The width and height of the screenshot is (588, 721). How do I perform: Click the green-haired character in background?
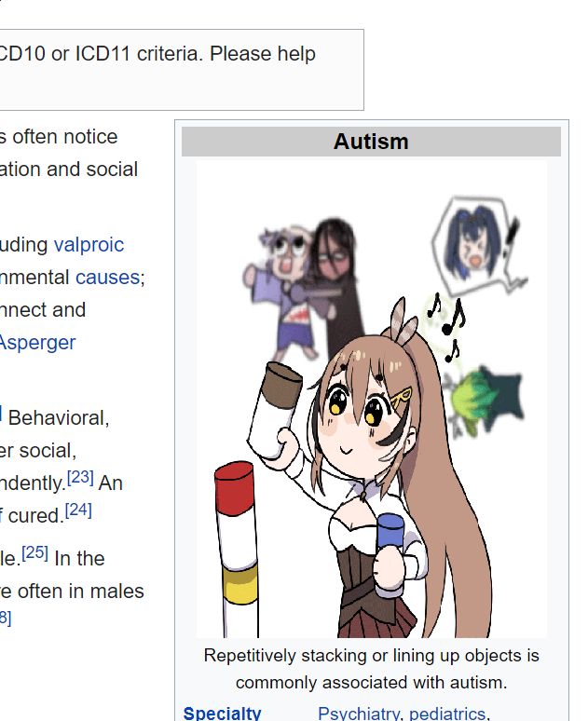pos(483,403)
